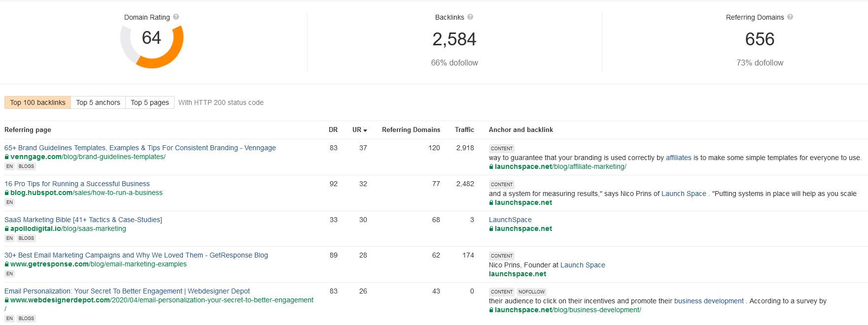Open launchspace.net/blog/business-development/ backlink
Image resolution: width=868 pixels, height=325 pixels.
[568, 310]
